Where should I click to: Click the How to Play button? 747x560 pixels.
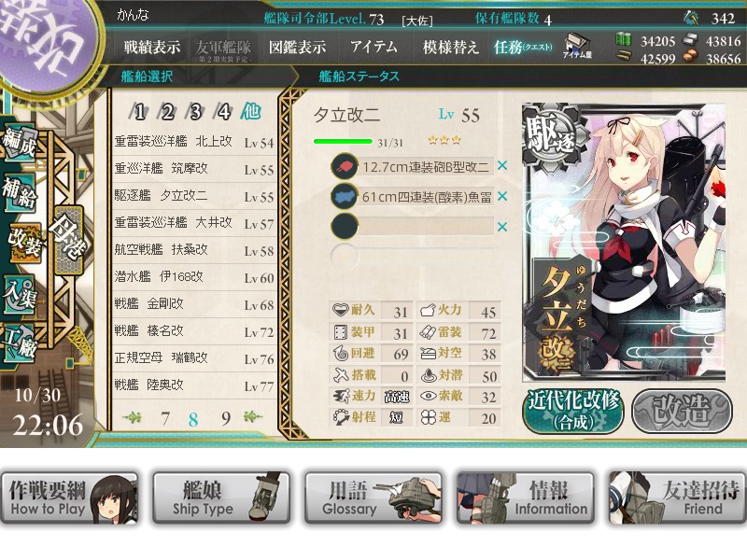pyautogui.click(x=69, y=498)
